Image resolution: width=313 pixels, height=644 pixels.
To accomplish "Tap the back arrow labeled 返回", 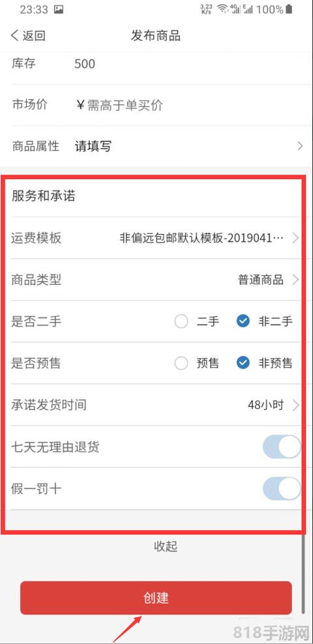I will (27, 35).
